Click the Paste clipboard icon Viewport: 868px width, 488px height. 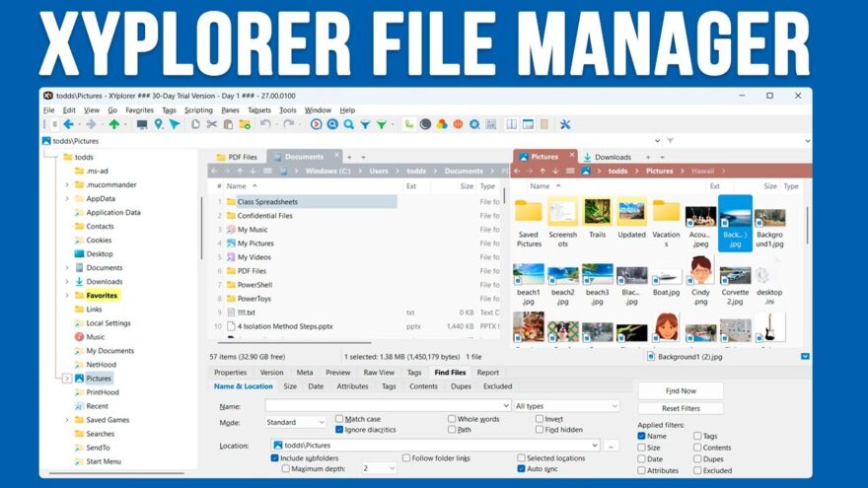pyautogui.click(x=228, y=124)
